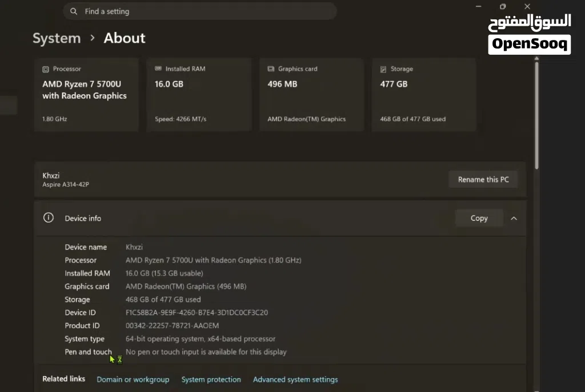Click 'No pen or touch input' text
The height and width of the screenshot is (392, 585).
[x=206, y=351]
